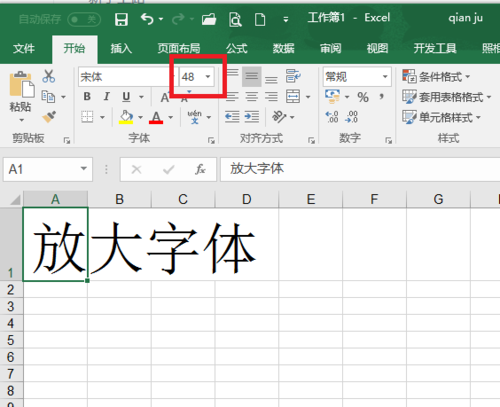The width and height of the screenshot is (500, 407).
Task: Center cell text horizontally
Action: 252,97
